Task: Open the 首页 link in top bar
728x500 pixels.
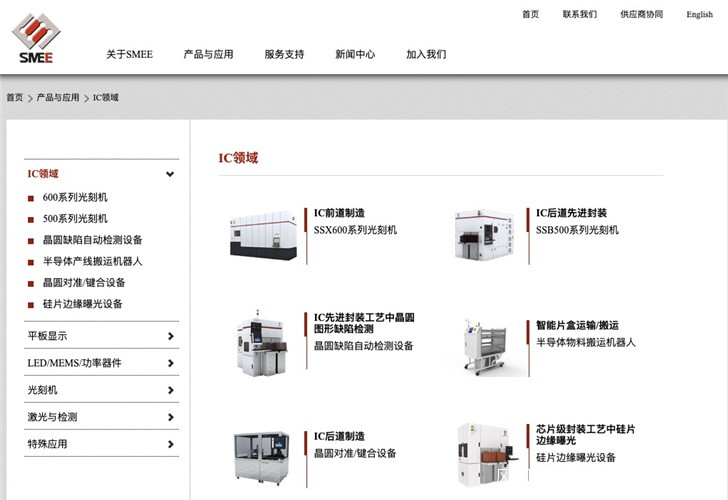Action: coord(530,14)
